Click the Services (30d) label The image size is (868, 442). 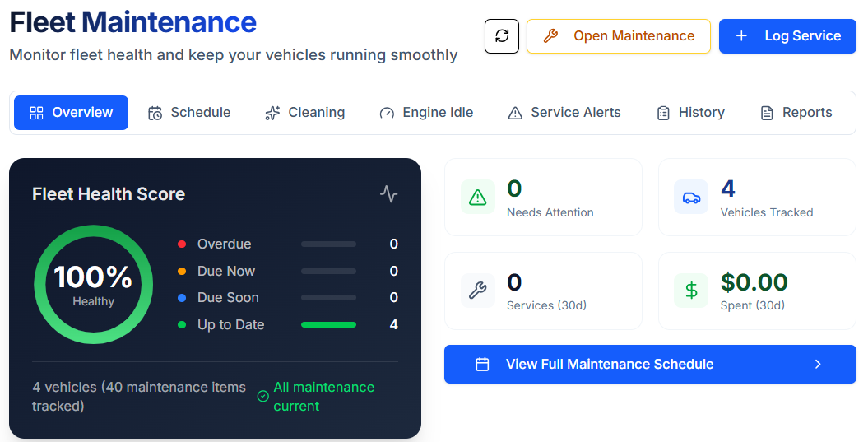coord(546,305)
